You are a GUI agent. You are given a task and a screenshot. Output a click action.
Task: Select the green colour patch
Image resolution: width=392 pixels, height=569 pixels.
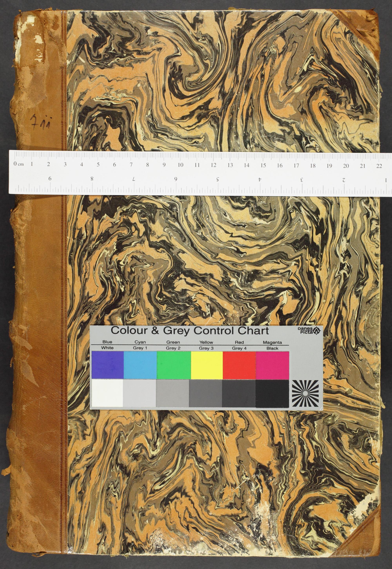click(x=173, y=365)
